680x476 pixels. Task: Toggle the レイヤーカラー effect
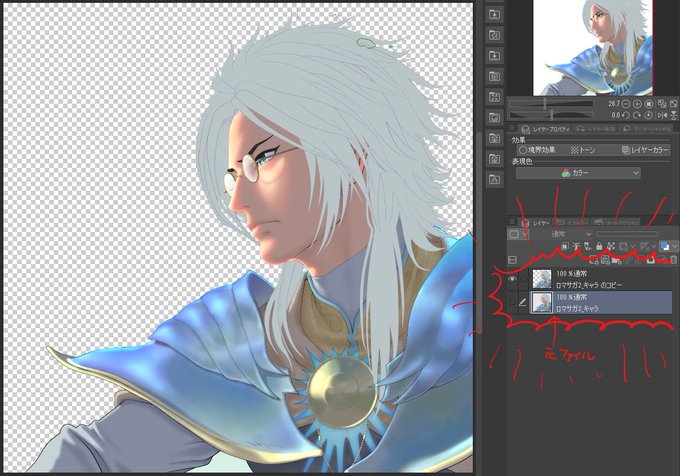coord(645,150)
